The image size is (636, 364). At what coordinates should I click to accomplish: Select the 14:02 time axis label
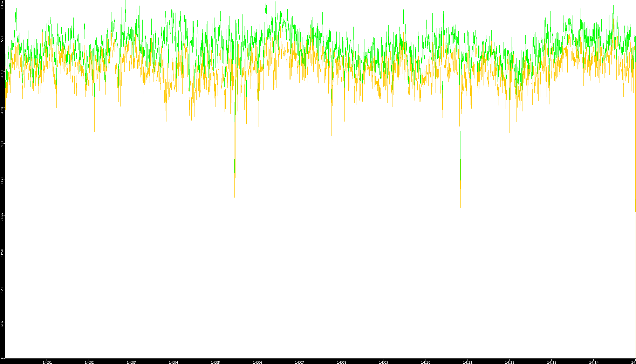coord(89,362)
